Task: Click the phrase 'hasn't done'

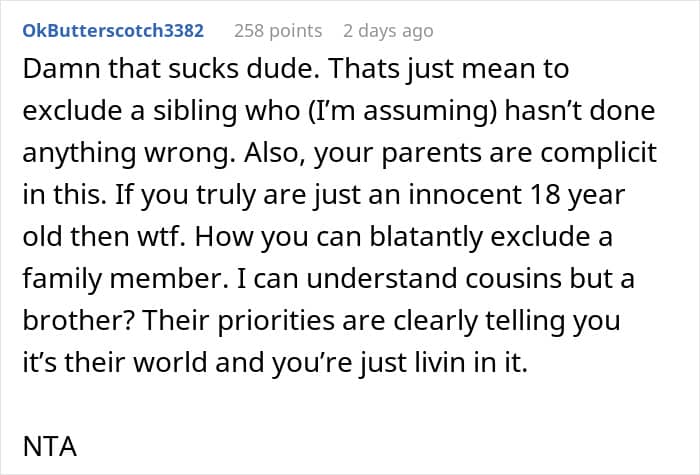Action: pos(580,111)
